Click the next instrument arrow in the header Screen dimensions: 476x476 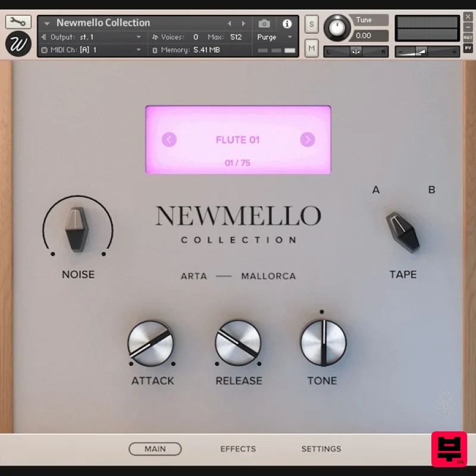click(243, 23)
